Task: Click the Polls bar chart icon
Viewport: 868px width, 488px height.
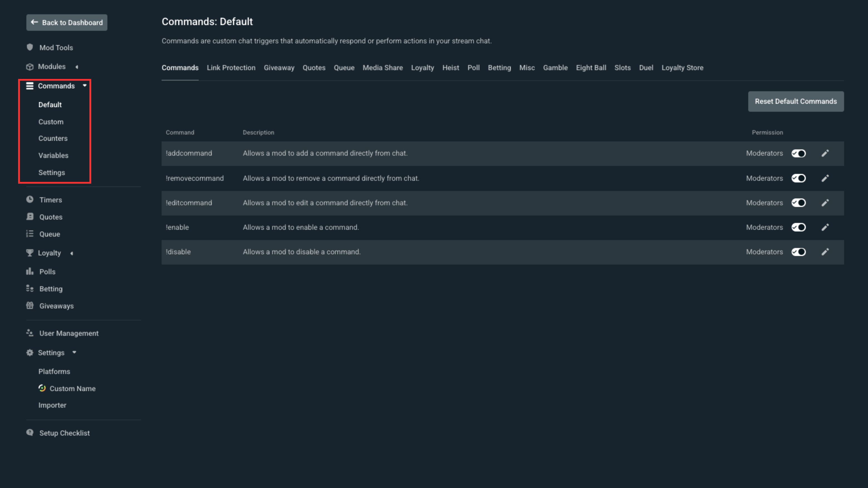Action: (x=30, y=271)
